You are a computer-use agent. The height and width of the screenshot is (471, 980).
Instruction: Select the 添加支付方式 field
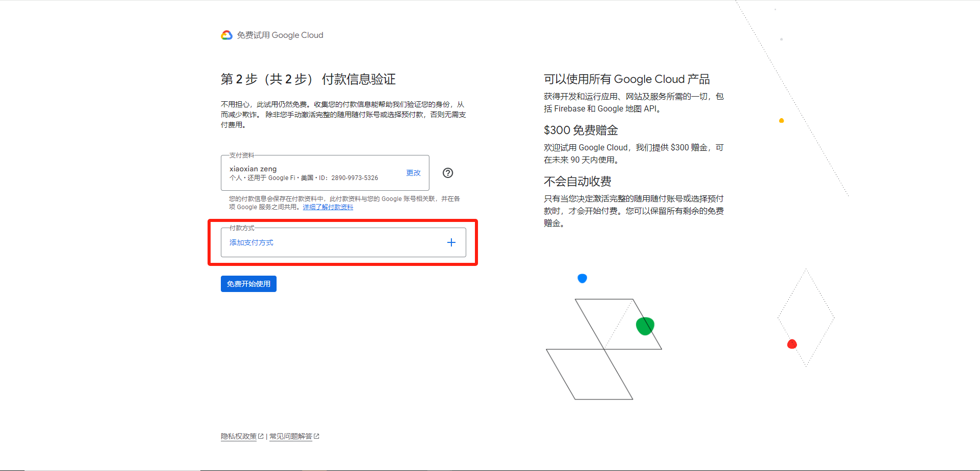tap(344, 242)
